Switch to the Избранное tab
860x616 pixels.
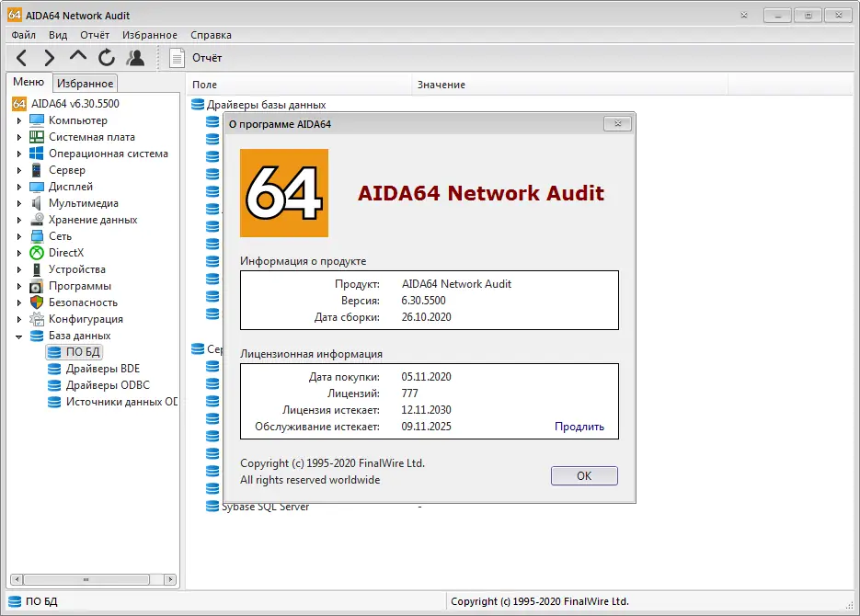coord(85,84)
